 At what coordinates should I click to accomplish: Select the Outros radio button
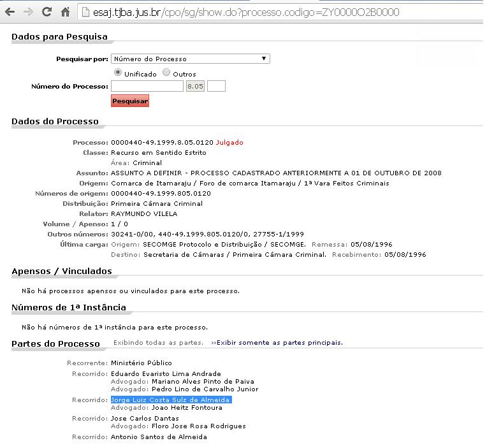coord(166,73)
